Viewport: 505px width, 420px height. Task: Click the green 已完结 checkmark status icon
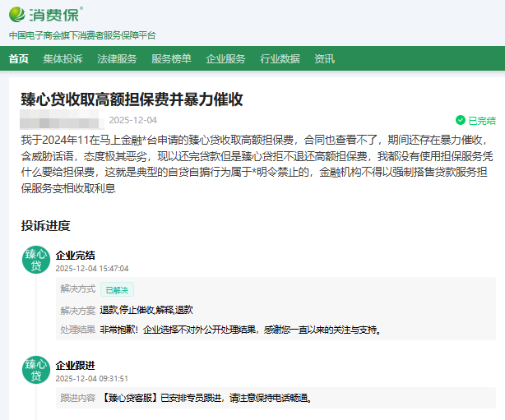coord(461,120)
